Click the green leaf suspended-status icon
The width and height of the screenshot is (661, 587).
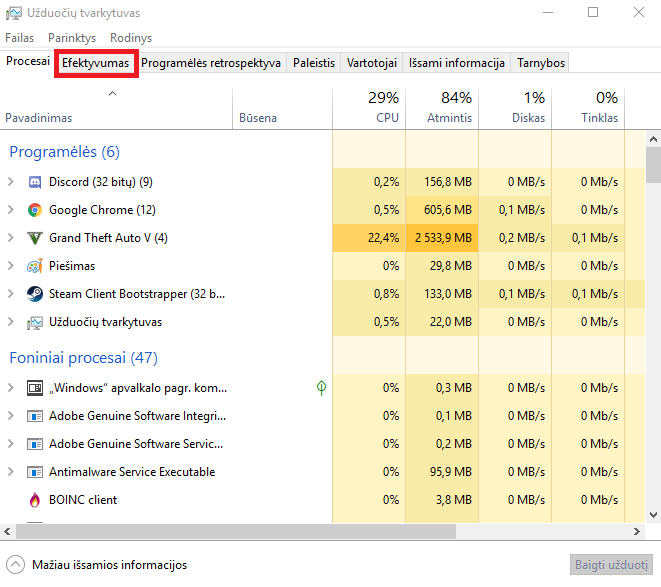click(321, 388)
